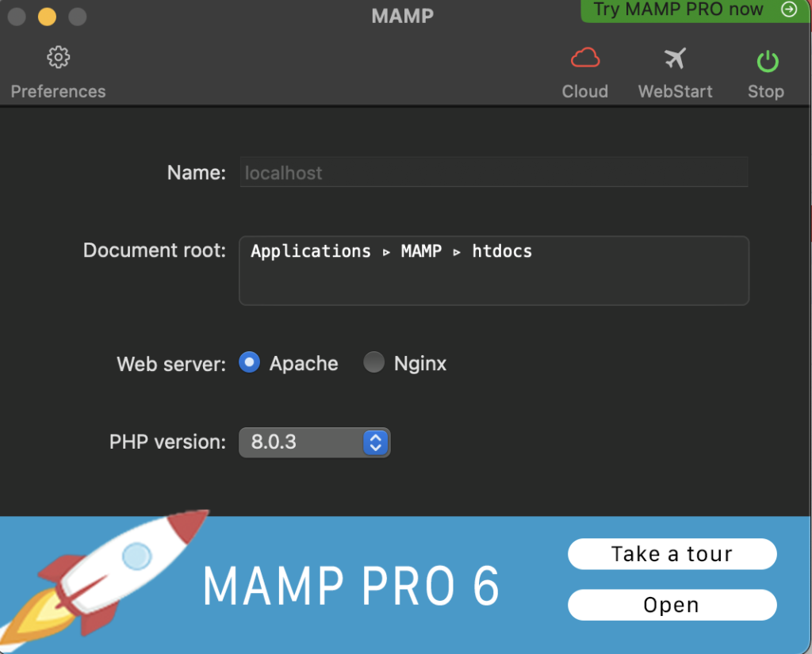Stop the servers using the power icon
The width and height of the screenshot is (812, 654).
coord(764,58)
